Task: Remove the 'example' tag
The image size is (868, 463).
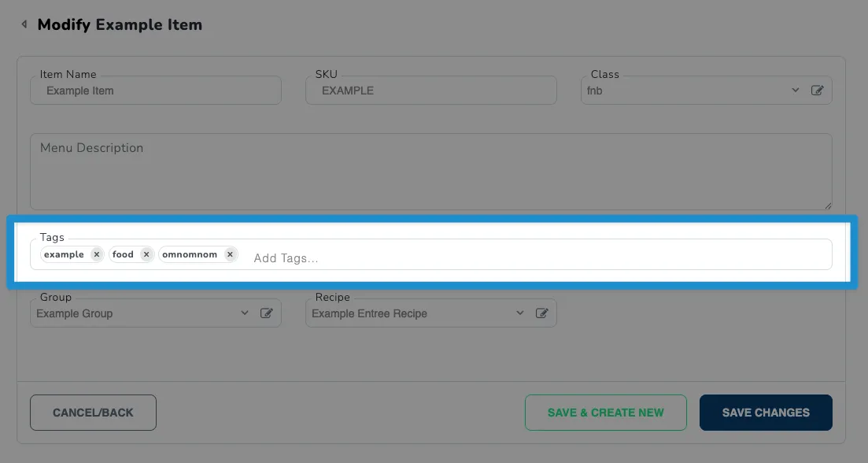Action: pos(96,254)
